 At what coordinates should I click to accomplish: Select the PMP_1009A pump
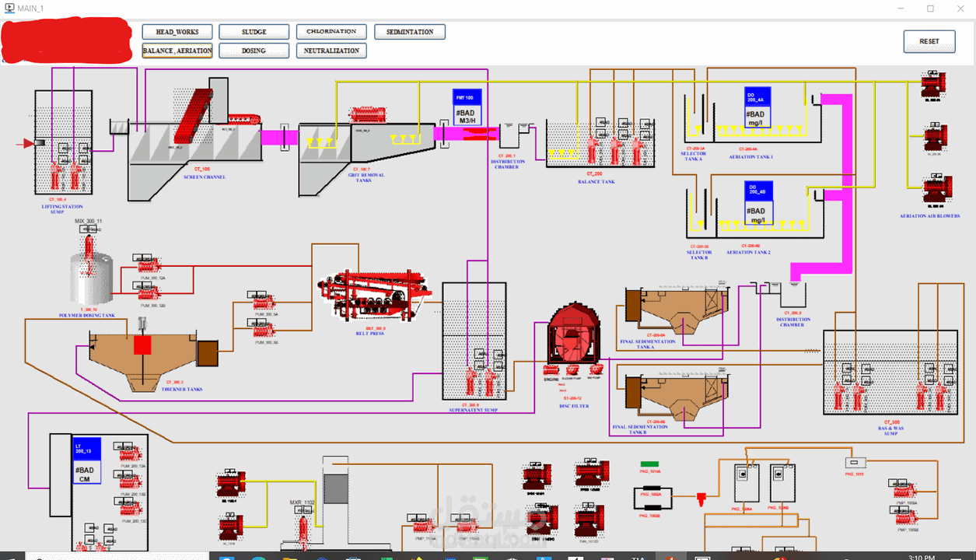905,492
